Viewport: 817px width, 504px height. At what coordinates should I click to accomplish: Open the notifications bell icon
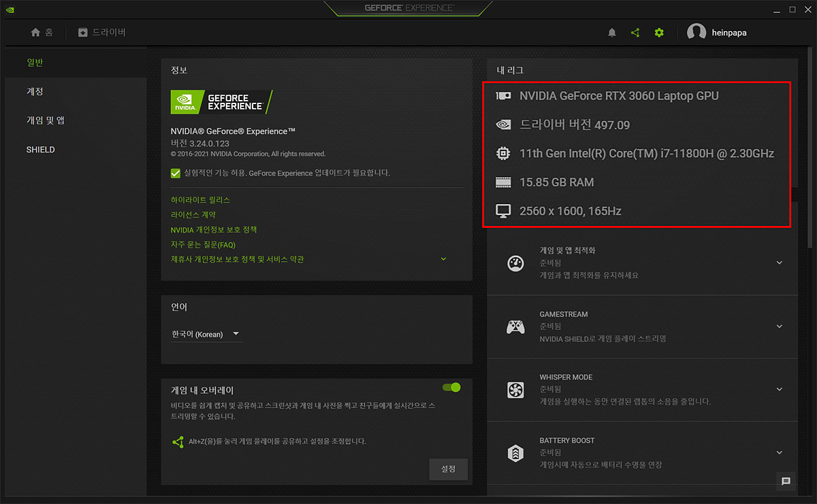pos(612,33)
